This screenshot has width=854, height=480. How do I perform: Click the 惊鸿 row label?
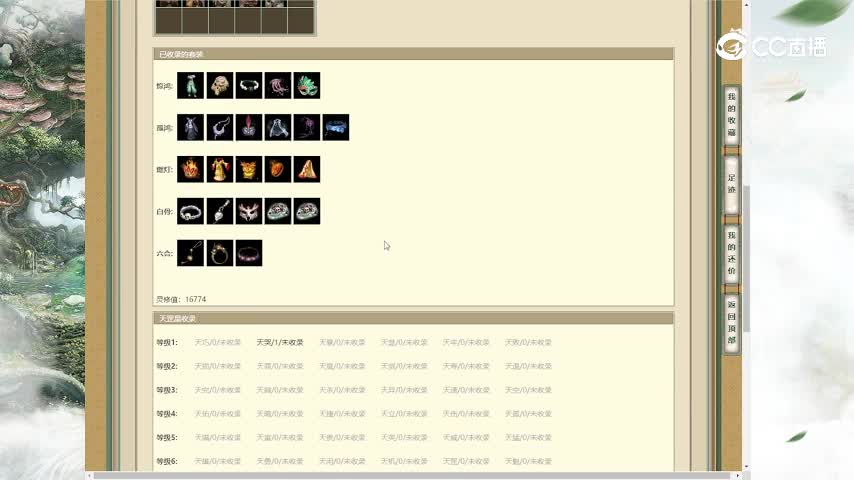tap(164, 86)
